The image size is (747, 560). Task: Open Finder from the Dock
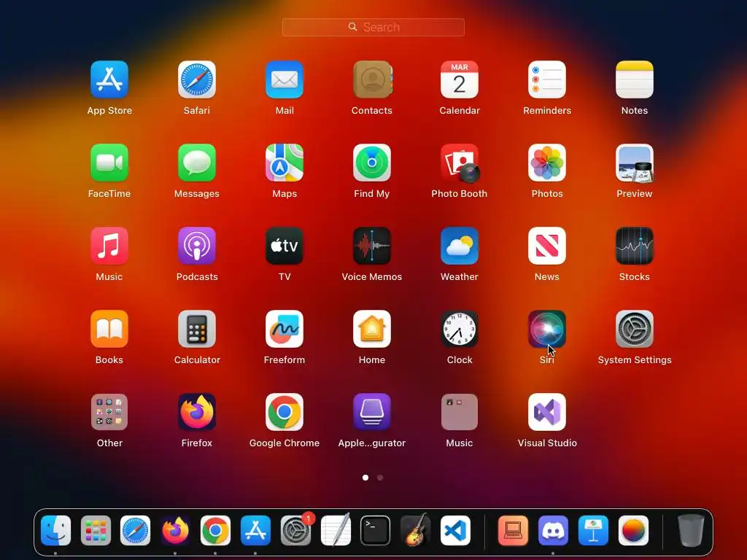(55, 531)
